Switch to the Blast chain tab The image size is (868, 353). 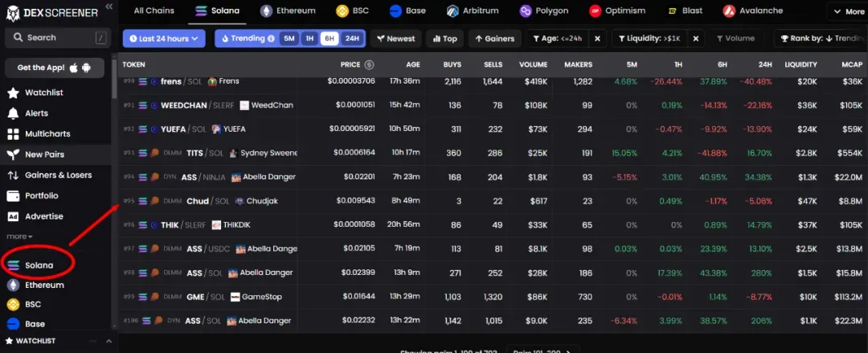click(685, 10)
